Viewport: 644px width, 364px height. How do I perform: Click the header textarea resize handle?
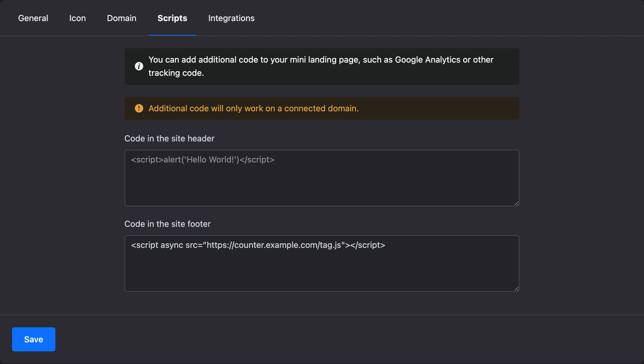tap(516, 203)
